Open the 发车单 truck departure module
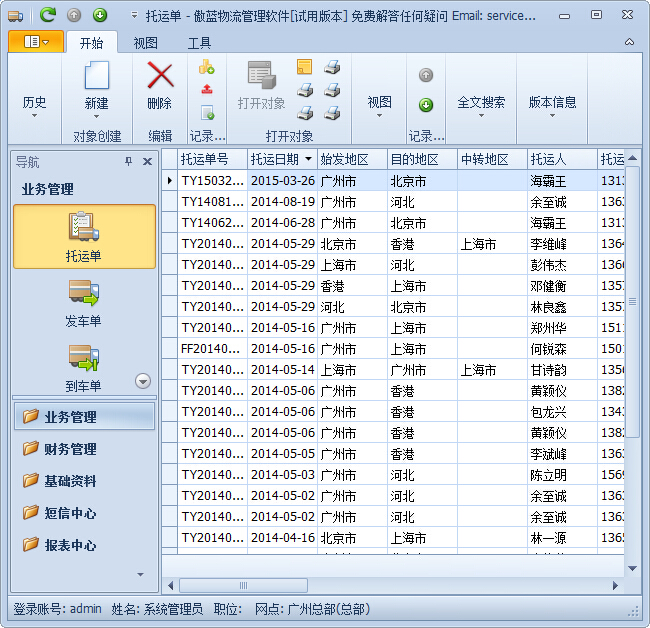Image resolution: width=650 pixels, height=628 pixels. [x=84, y=301]
